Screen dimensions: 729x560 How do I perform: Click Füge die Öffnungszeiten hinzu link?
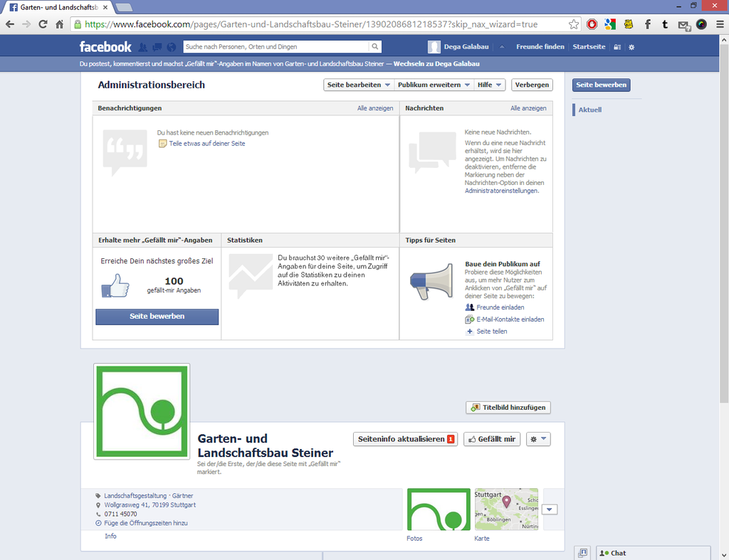[146, 523]
